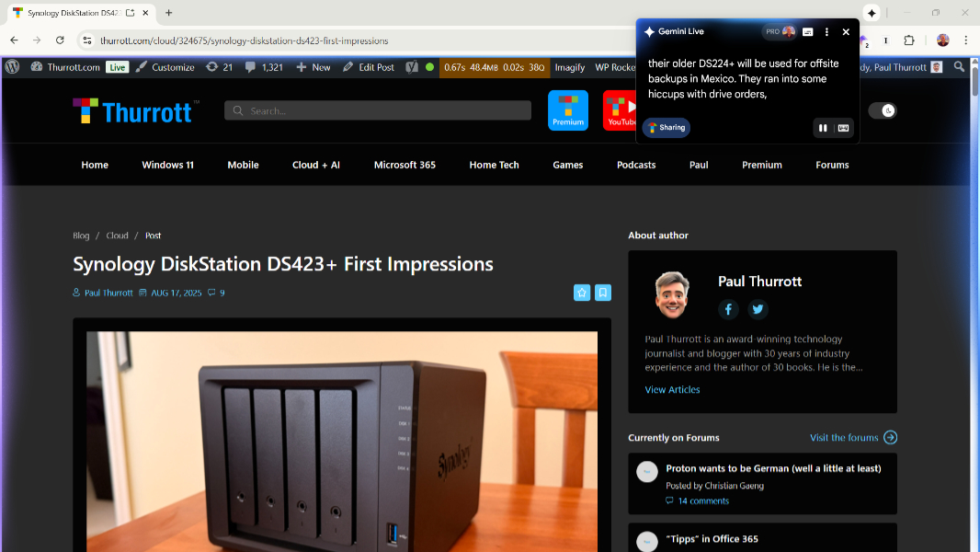Reload the current page
This screenshot has width=980, height=552.
click(x=60, y=40)
